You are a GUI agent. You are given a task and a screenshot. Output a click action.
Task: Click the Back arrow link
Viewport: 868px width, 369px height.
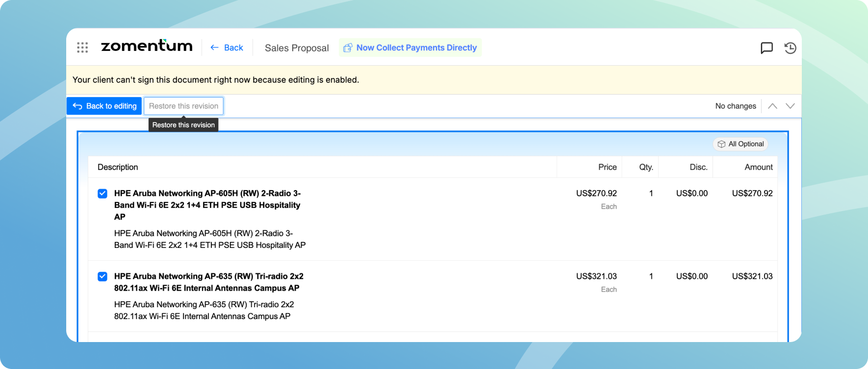click(x=227, y=48)
